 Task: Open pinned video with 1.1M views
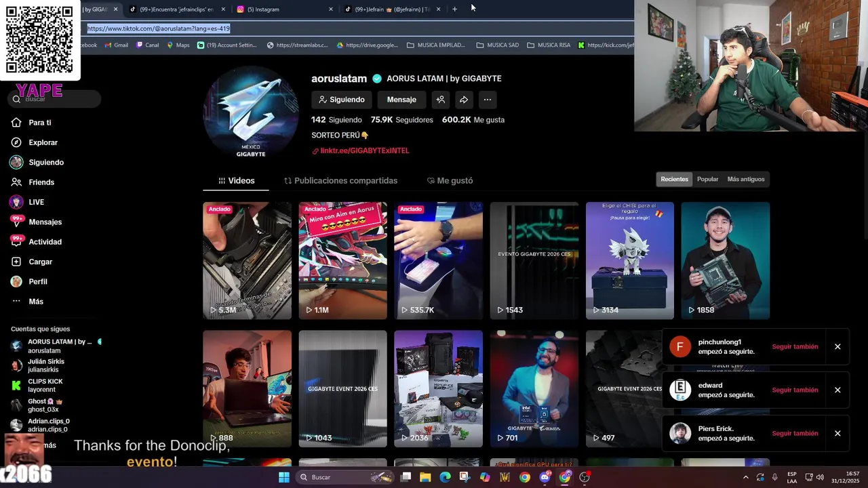pos(342,260)
